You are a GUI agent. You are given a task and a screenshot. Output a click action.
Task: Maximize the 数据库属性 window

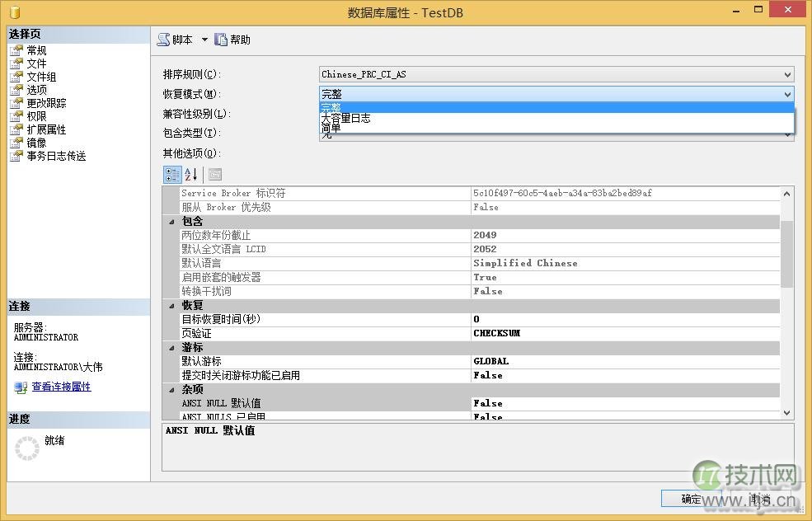click(x=758, y=10)
